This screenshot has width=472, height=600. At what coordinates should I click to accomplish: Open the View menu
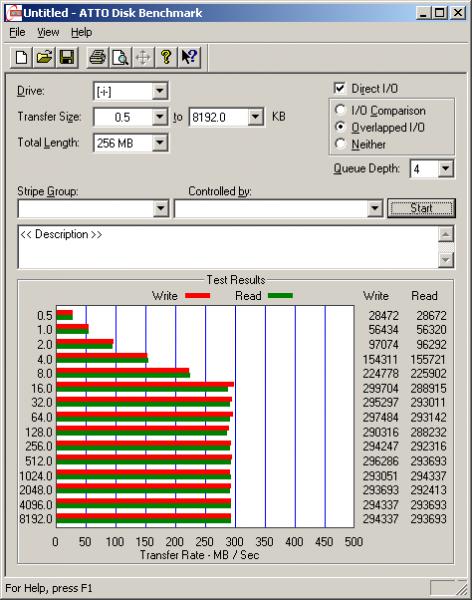[x=48, y=32]
